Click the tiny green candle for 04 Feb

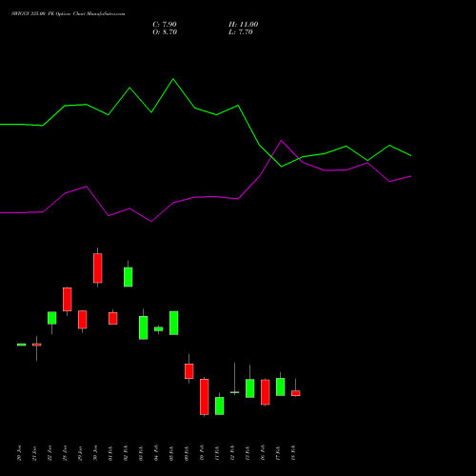point(159,329)
